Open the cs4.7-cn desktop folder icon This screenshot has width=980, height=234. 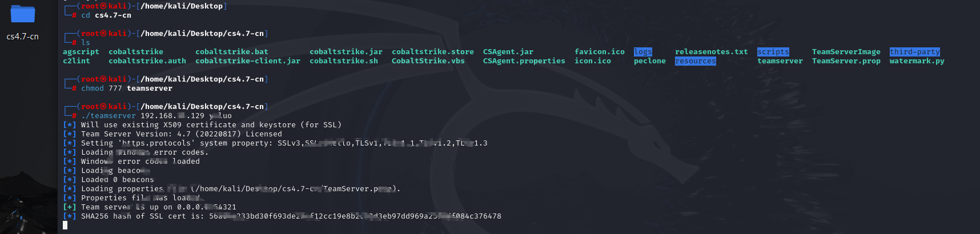[23, 14]
